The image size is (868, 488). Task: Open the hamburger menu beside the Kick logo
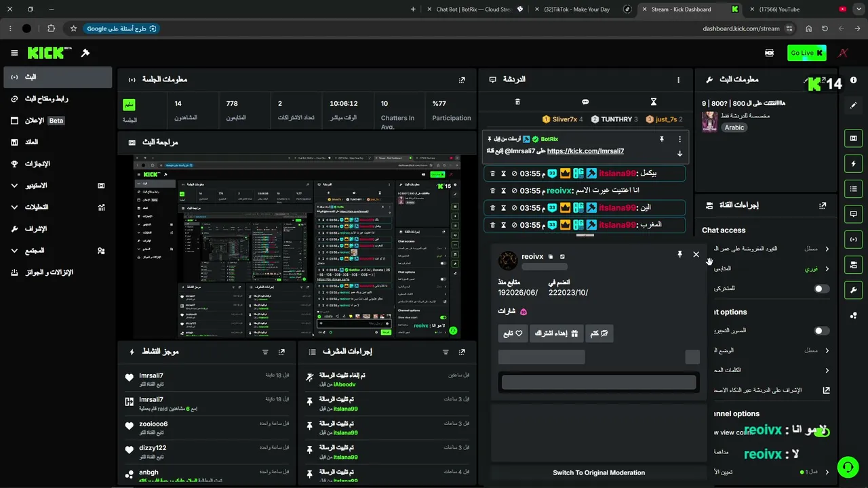click(x=14, y=53)
